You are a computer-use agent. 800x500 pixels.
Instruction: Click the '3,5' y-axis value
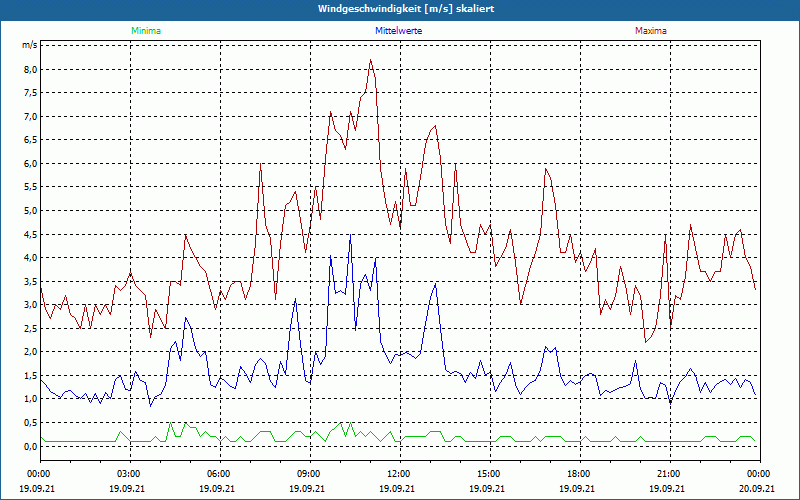(31, 281)
